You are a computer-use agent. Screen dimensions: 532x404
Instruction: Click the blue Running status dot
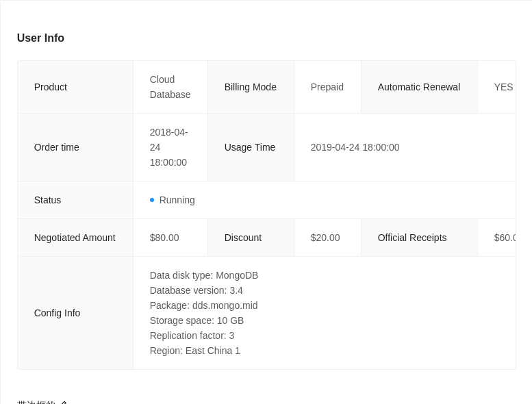tap(152, 200)
